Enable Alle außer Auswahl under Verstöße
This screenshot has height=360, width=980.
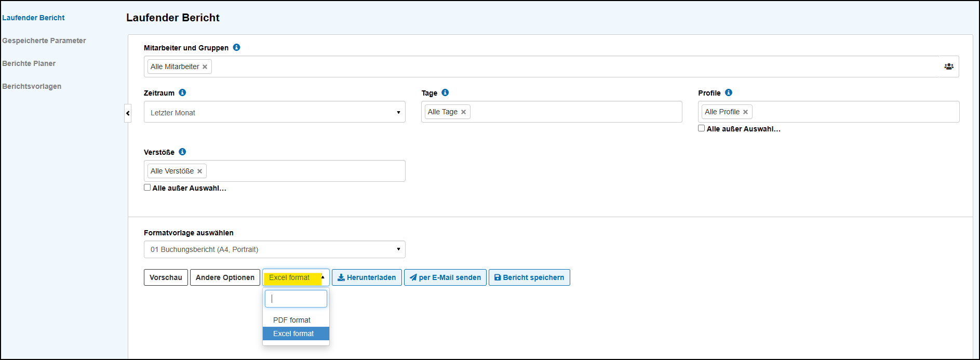coord(147,188)
